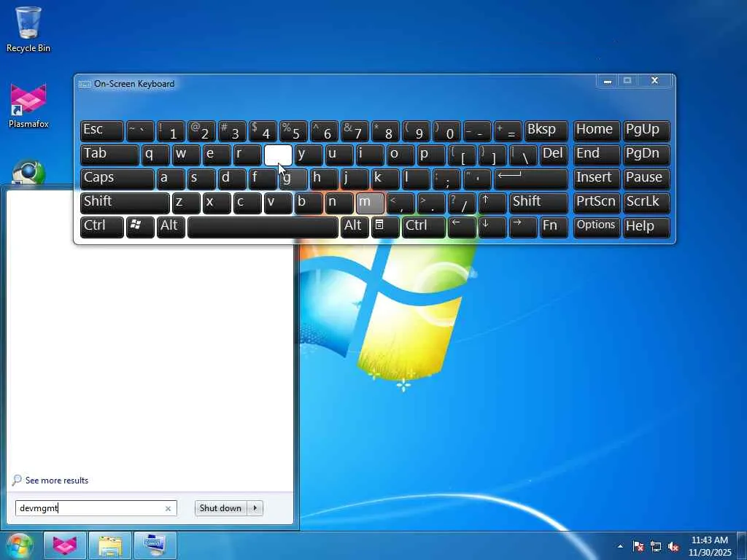Screen dimensions: 747x560
Task: Click inside the Start menu search box
Action: [x=96, y=508]
